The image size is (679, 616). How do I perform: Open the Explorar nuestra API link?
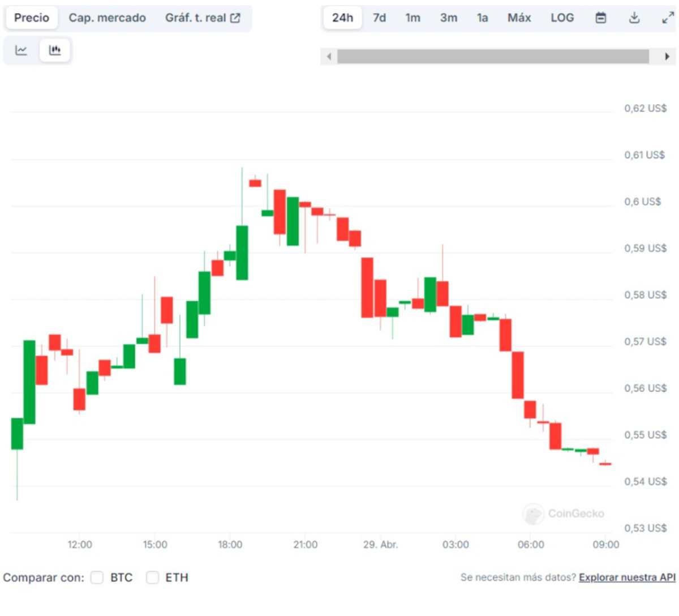point(626,577)
